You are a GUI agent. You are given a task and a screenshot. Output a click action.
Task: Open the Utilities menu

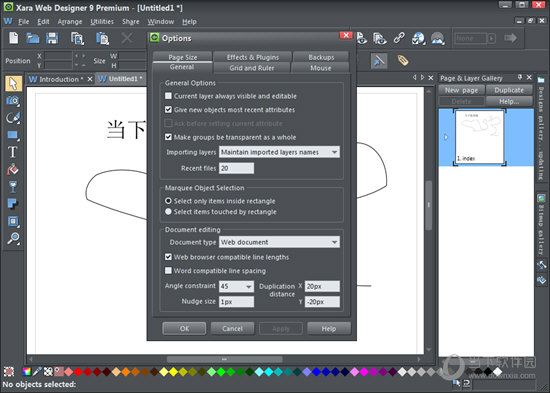pyautogui.click(x=102, y=22)
